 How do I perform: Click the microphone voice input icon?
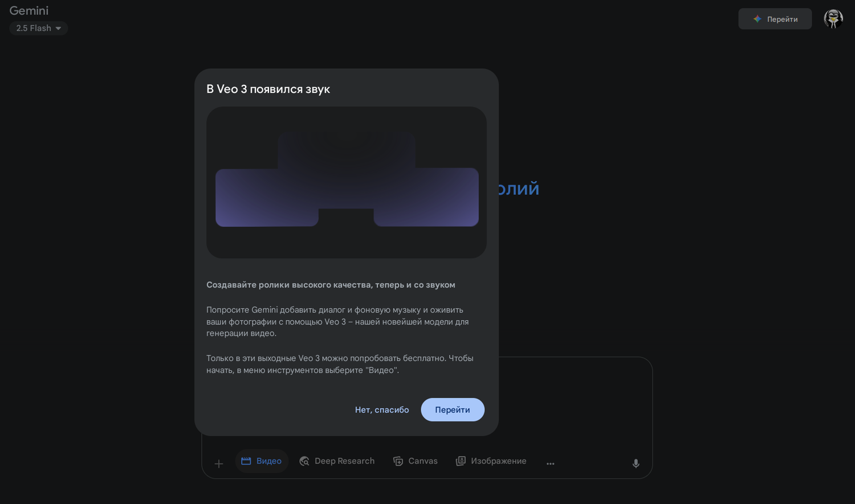point(636,464)
